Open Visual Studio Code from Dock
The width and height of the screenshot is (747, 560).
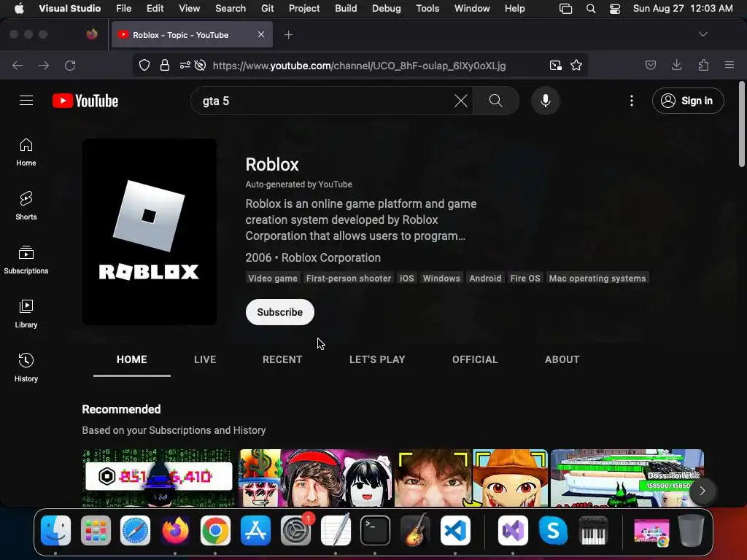[455, 531]
